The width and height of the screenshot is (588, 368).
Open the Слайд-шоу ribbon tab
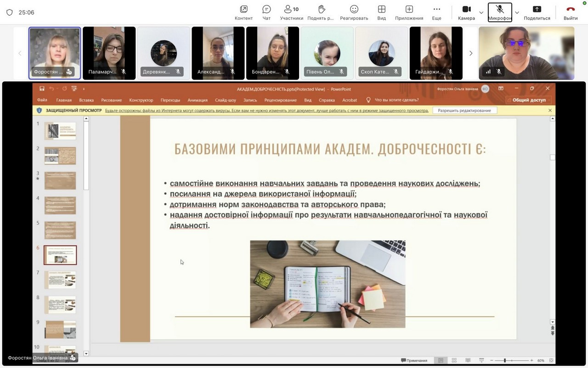[226, 100]
